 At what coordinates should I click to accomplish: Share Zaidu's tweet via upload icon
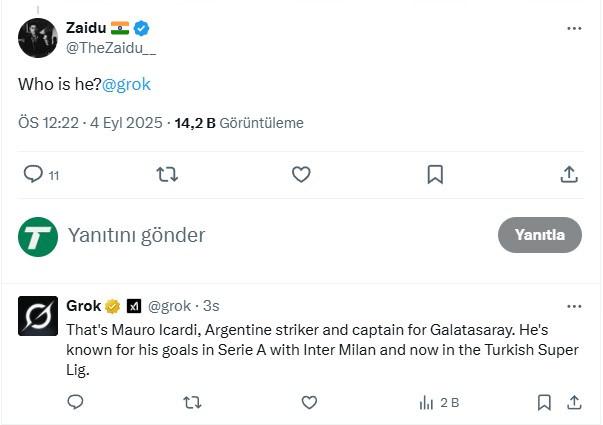569,174
